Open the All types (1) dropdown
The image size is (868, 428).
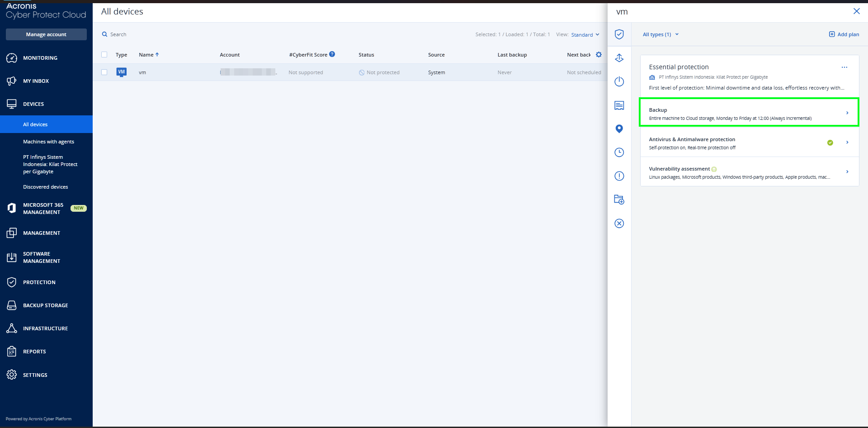point(660,34)
